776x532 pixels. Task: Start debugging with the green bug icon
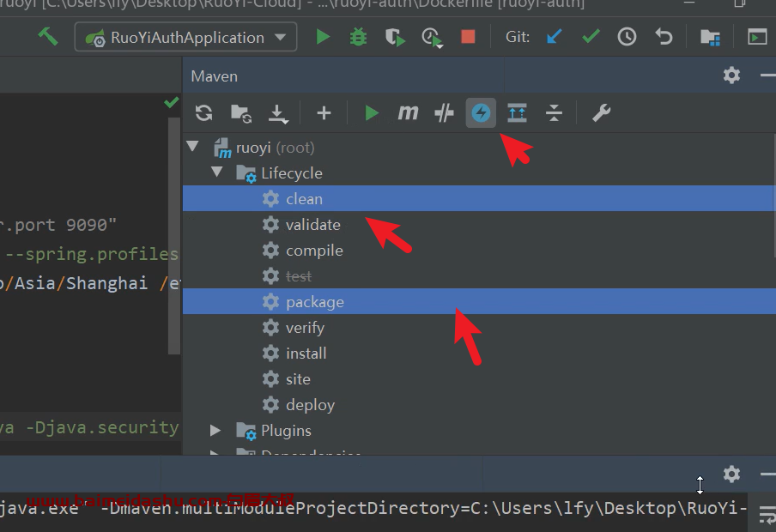pos(358,37)
